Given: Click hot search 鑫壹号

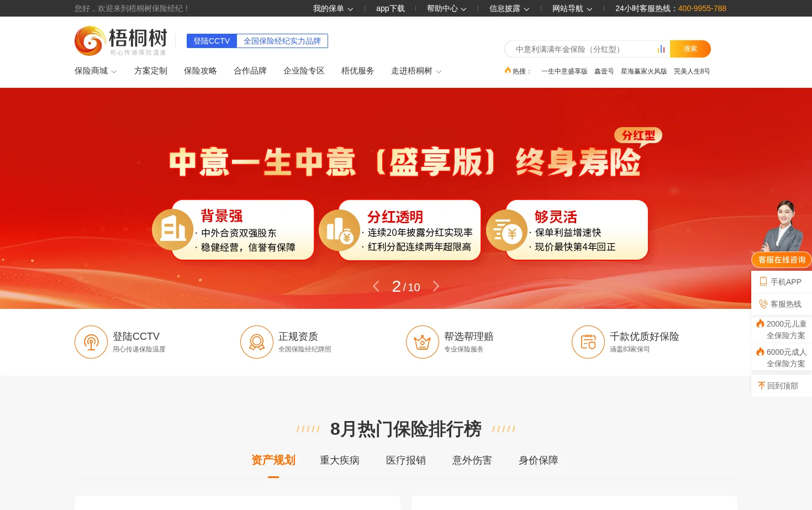Looking at the screenshot, I should 604,71.
